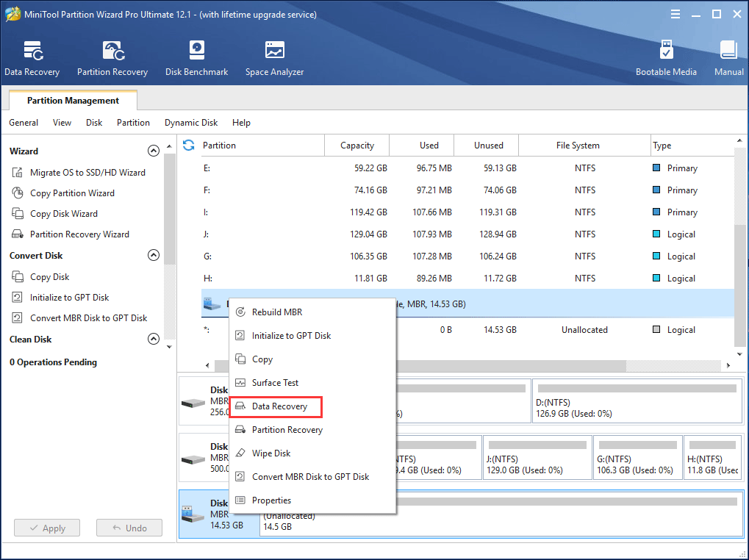Open the Space Analyzer tool
This screenshot has width=749, height=560.
(x=273, y=57)
